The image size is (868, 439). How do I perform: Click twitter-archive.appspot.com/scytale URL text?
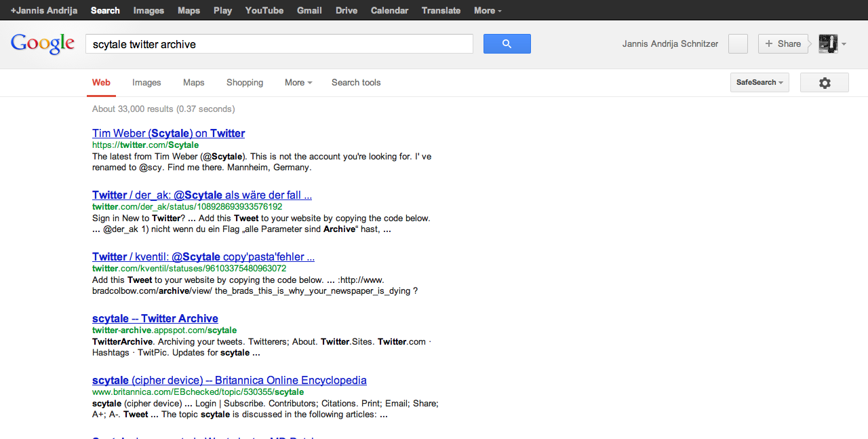tap(164, 330)
